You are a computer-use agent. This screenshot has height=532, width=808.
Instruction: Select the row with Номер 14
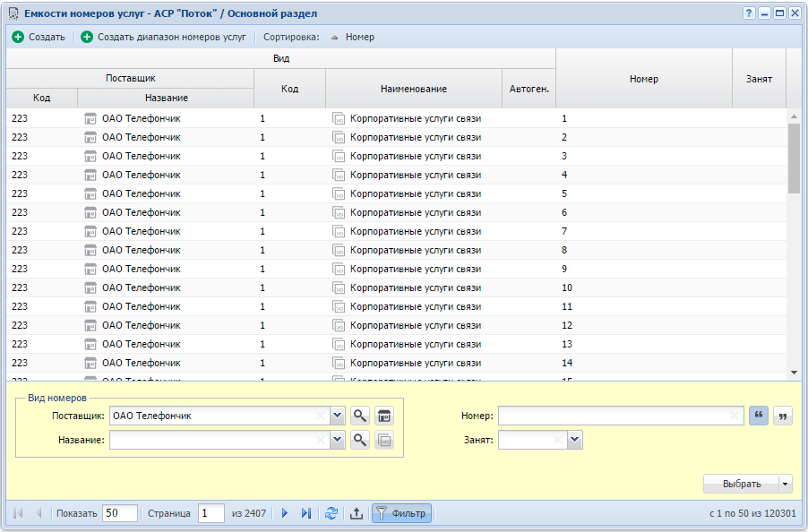396,363
